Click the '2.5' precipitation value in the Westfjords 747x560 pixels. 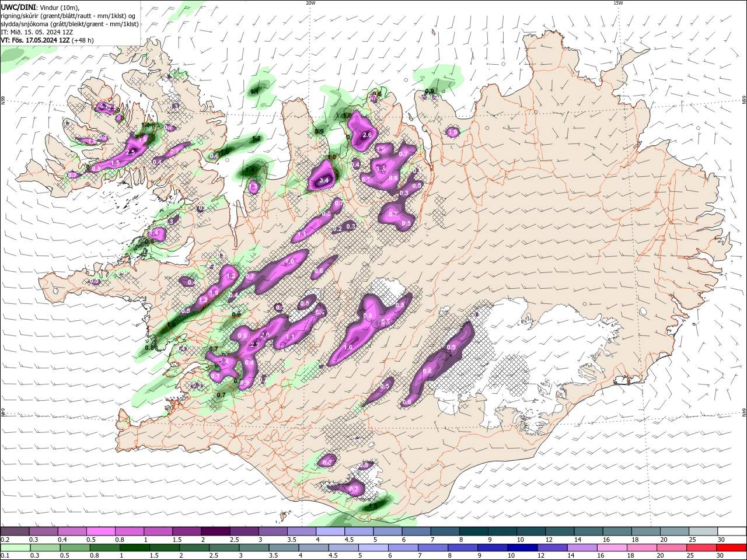tap(131, 152)
